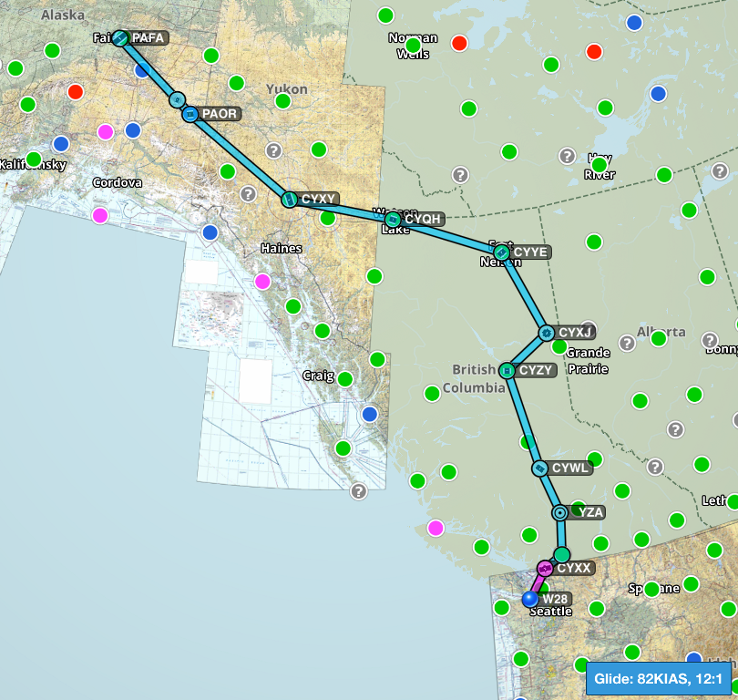Tap the CYXY airport waypoint icon
This screenshot has height=700, width=738.
point(289,199)
